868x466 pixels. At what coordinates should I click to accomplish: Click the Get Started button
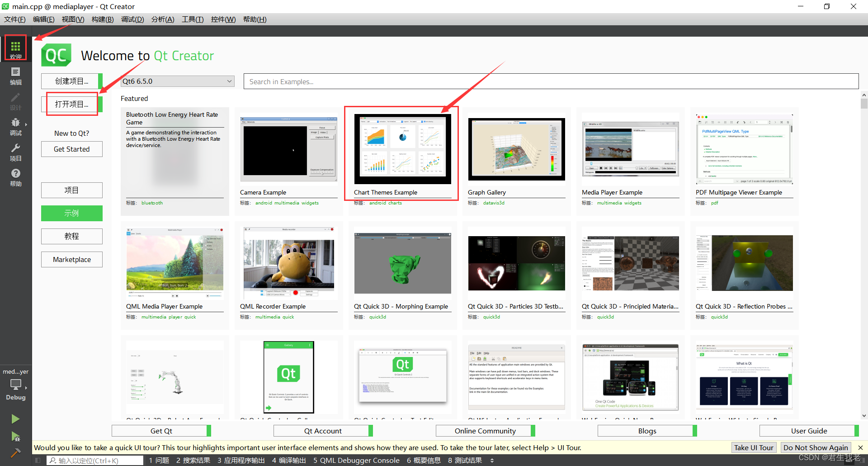[x=72, y=149]
